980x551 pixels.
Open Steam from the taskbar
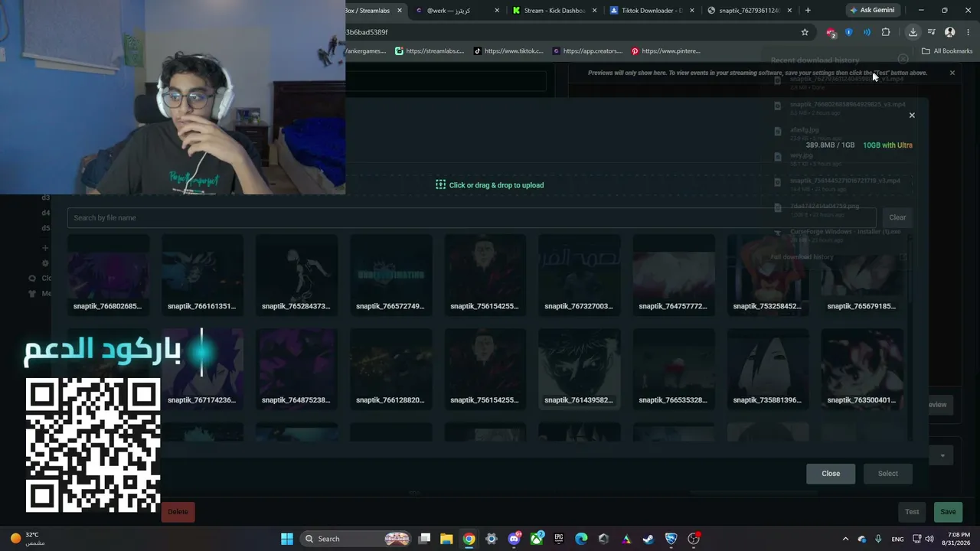coord(648,539)
